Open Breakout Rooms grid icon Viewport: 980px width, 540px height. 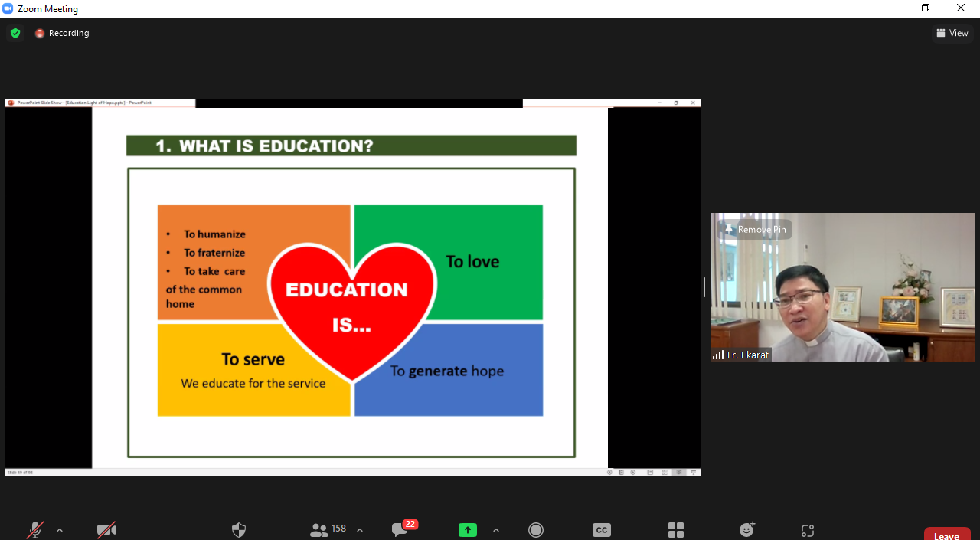pyautogui.click(x=676, y=530)
